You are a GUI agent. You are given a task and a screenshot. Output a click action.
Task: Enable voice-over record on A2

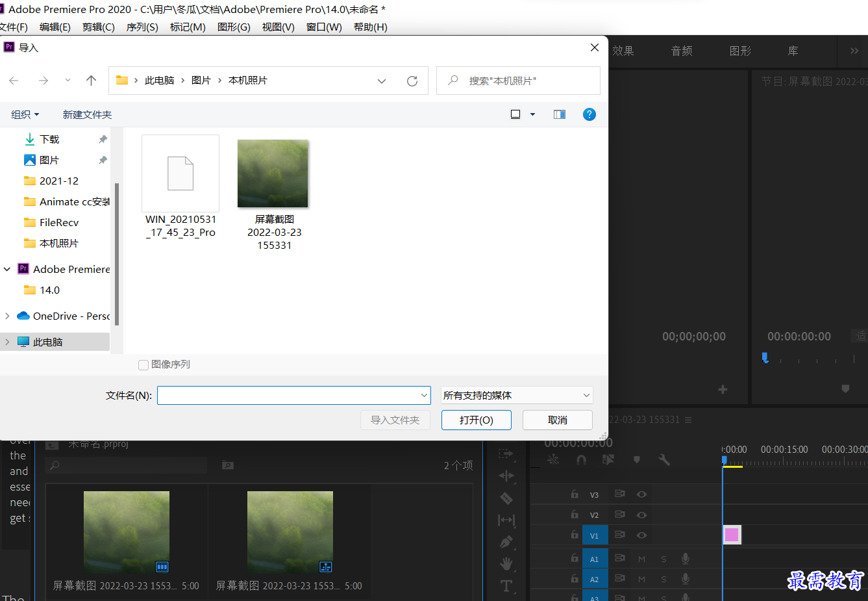(x=686, y=579)
